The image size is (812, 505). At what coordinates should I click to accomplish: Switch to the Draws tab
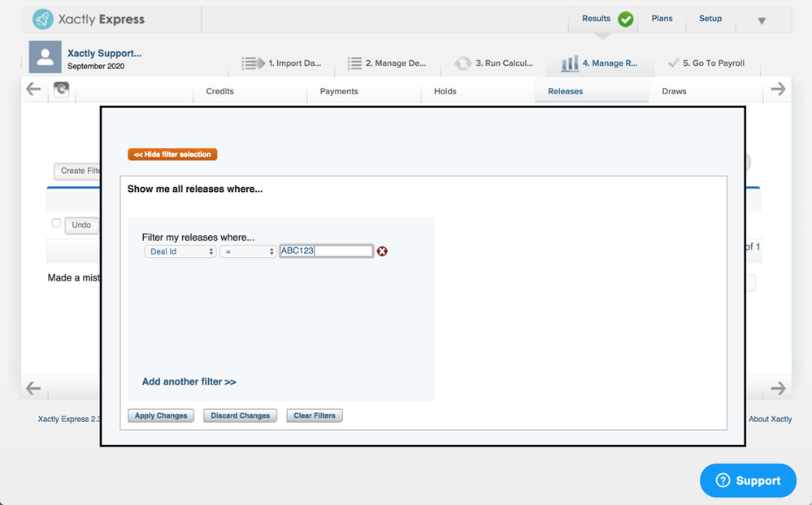[x=674, y=91]
